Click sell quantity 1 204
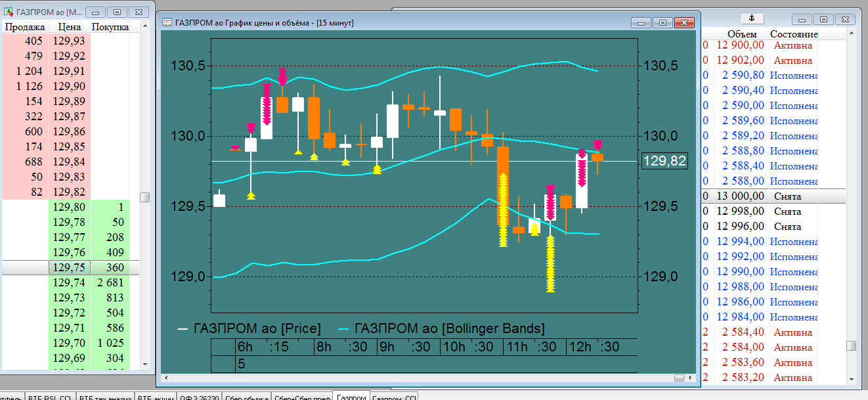Viewport: 868px width, 400px height. (30, 71)
